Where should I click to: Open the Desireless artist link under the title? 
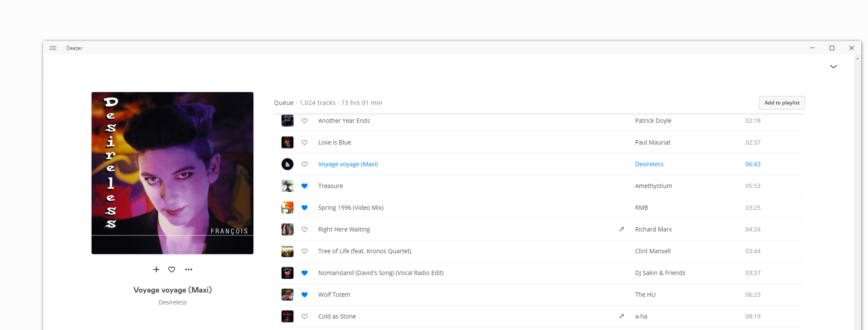click(172, 302)
